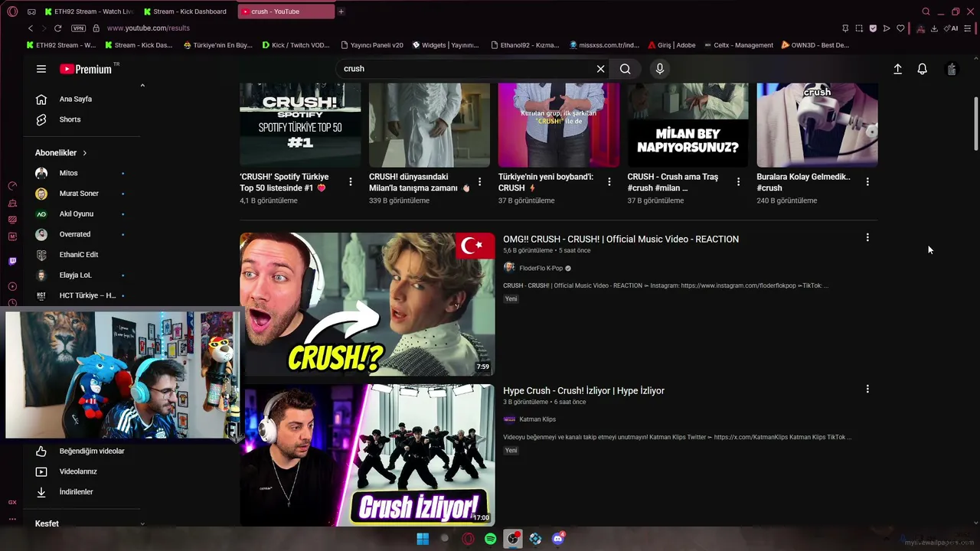Expand the Abonelikler section

click(x=61, y=153)
